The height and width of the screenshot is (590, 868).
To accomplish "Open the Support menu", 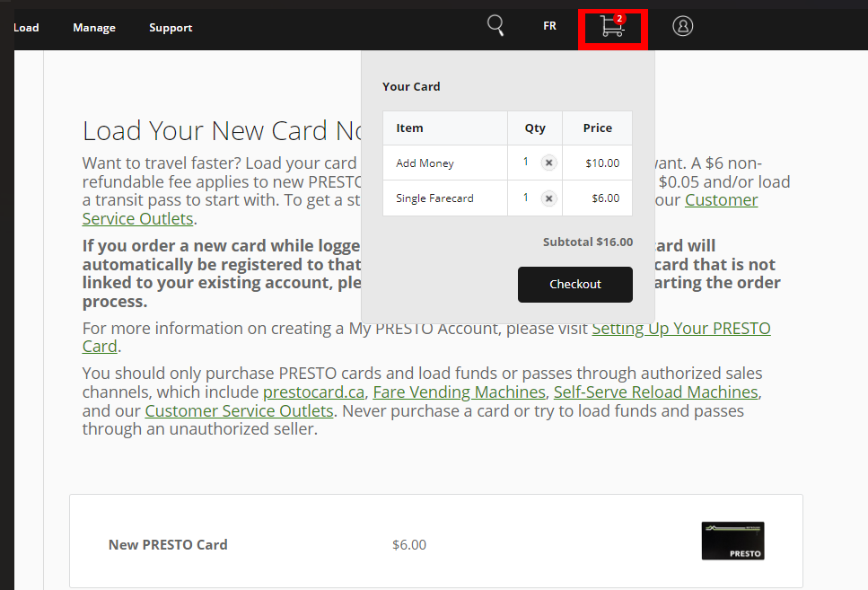I will tap(171, 28).
